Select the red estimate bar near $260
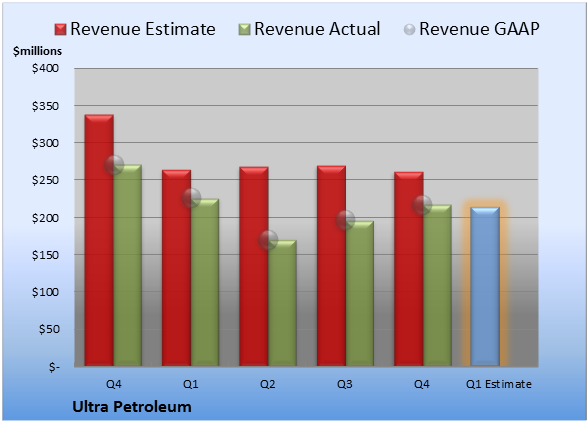 [409, 269]
